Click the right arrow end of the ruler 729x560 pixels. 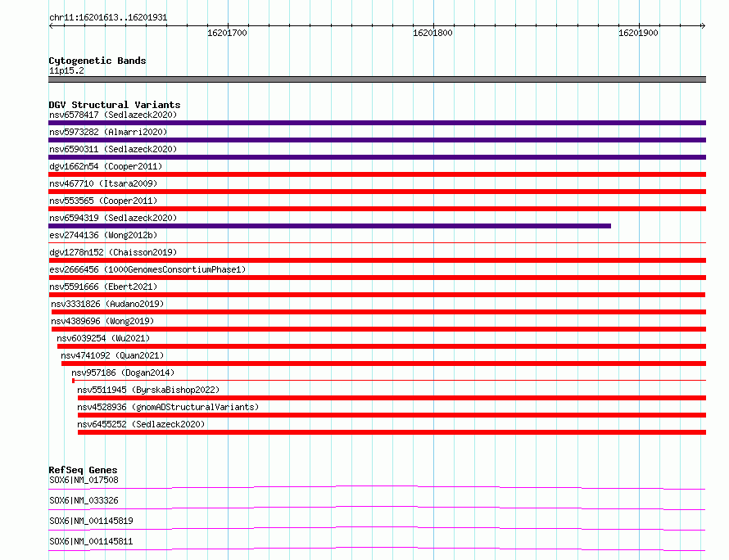[704, 25]
